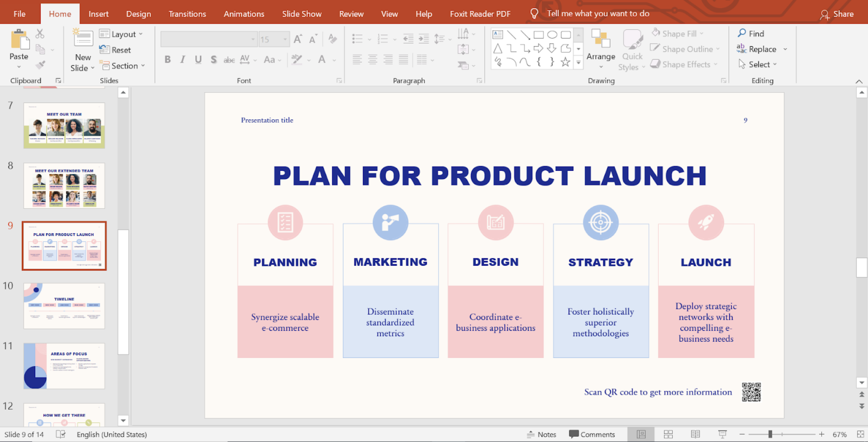Viewport: 868px width, 442px height.
Task: Click zoom in plus button
Action: click(821, 434)
